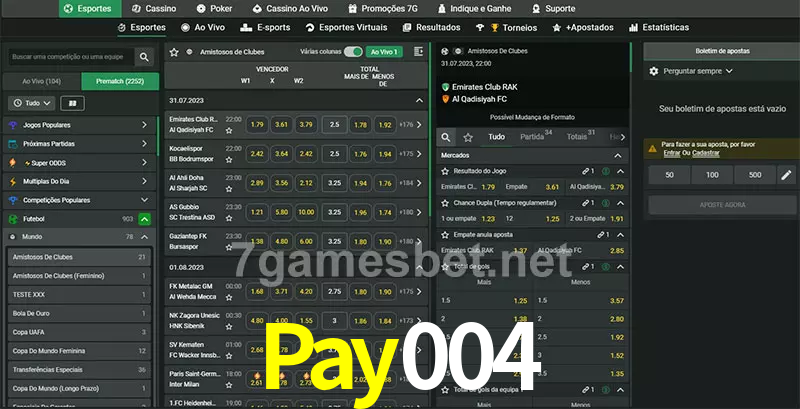Open more markets +184 for Al Ahli Doha
Screen dimensions: 800x409
coord(411,183)
